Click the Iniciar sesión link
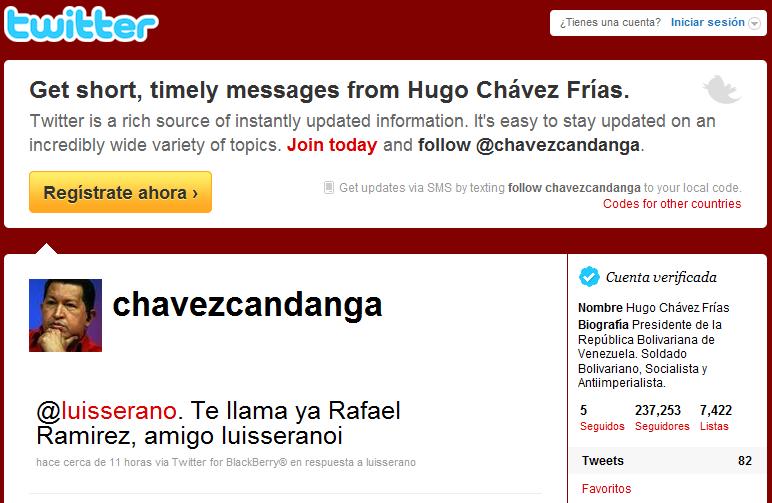Screen dimensions: 772x503 tap(708, 22)
